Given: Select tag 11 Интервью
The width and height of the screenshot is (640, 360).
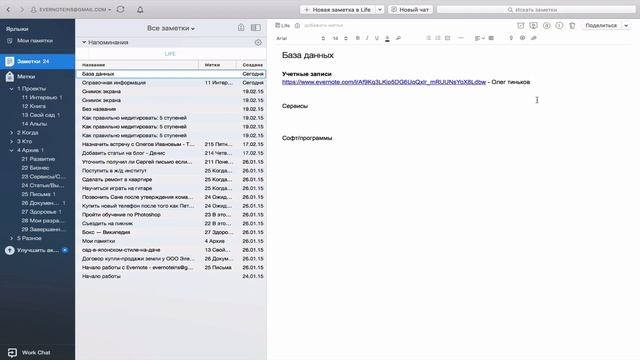Looking at the screenshot, I should coord(42,98).
